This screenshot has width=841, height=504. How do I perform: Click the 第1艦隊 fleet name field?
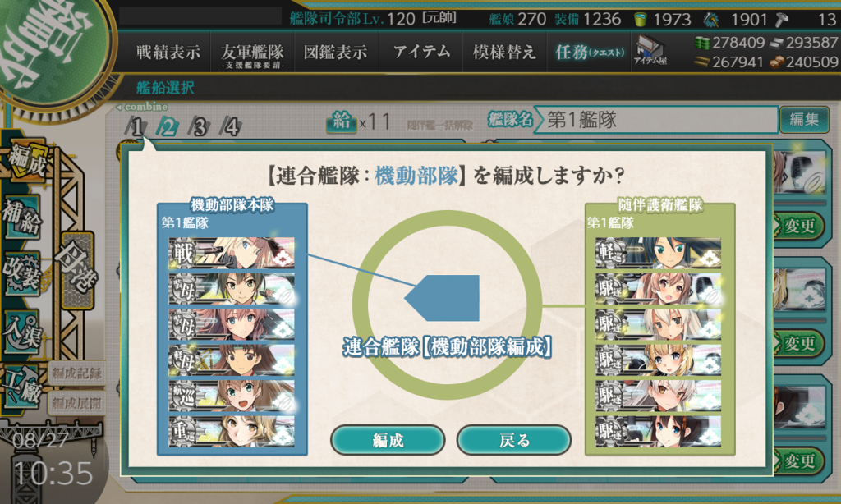tap(656, 120)
